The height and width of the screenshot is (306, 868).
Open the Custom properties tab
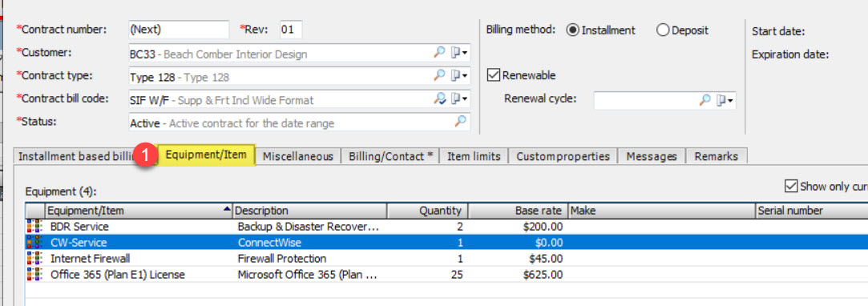[x=563, y=156]
